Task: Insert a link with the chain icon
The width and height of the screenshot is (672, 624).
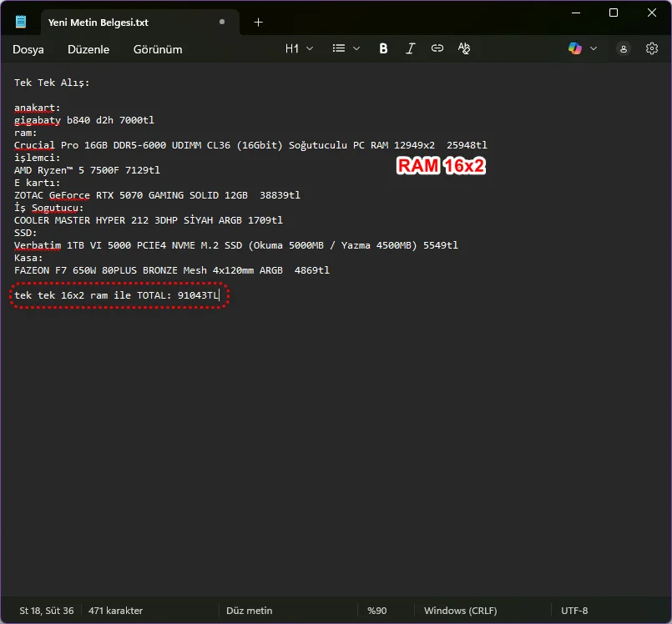Action: click(x=437, y=48)
